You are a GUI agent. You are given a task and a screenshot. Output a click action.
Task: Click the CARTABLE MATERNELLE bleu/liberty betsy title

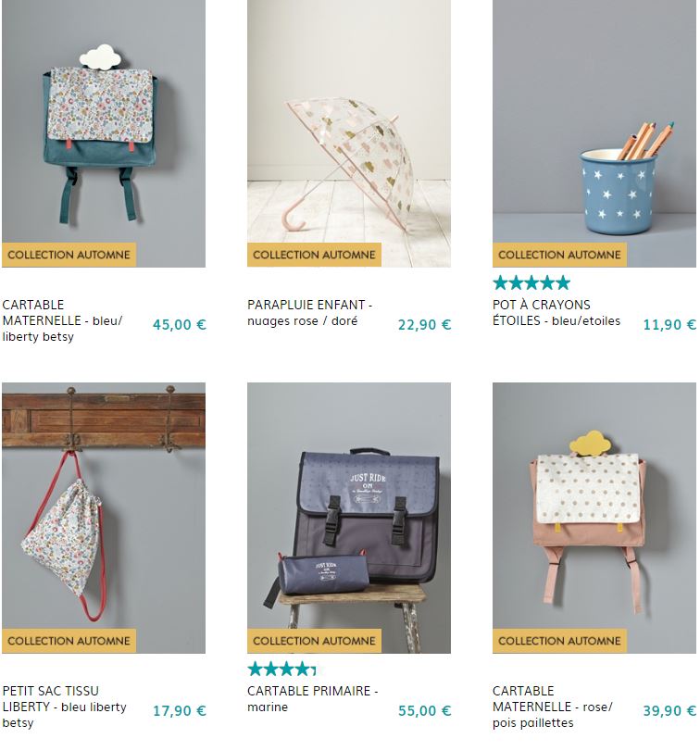[63, 320]
